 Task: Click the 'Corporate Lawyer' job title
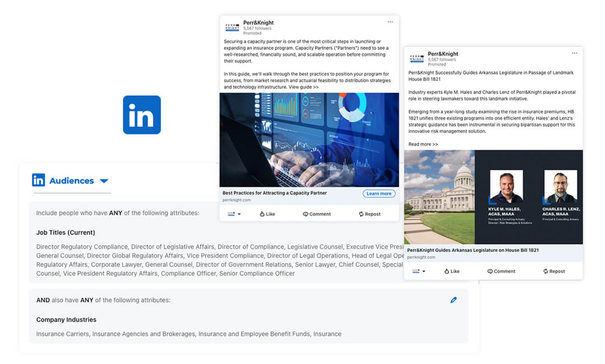[x=116, y=264]
